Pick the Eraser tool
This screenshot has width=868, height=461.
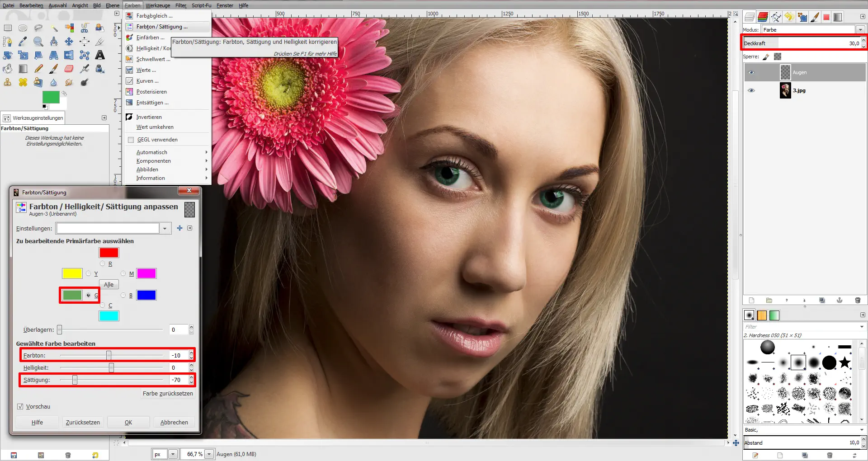point(69,69)
